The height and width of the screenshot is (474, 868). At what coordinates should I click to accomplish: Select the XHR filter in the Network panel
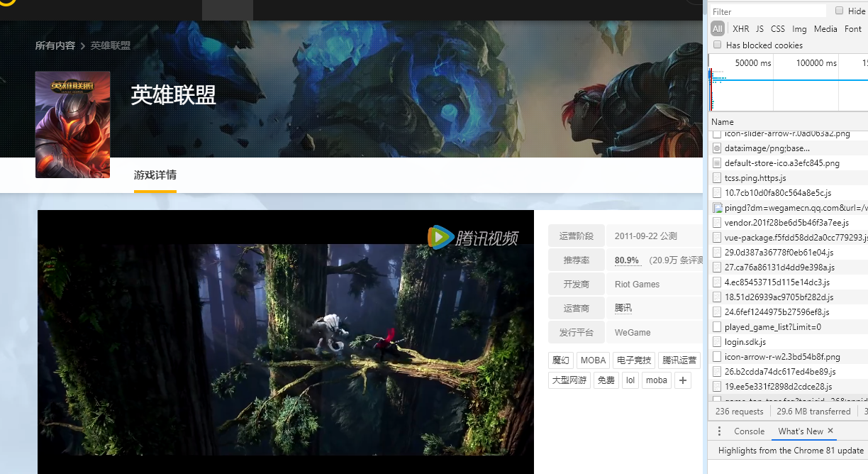[740, 29]
